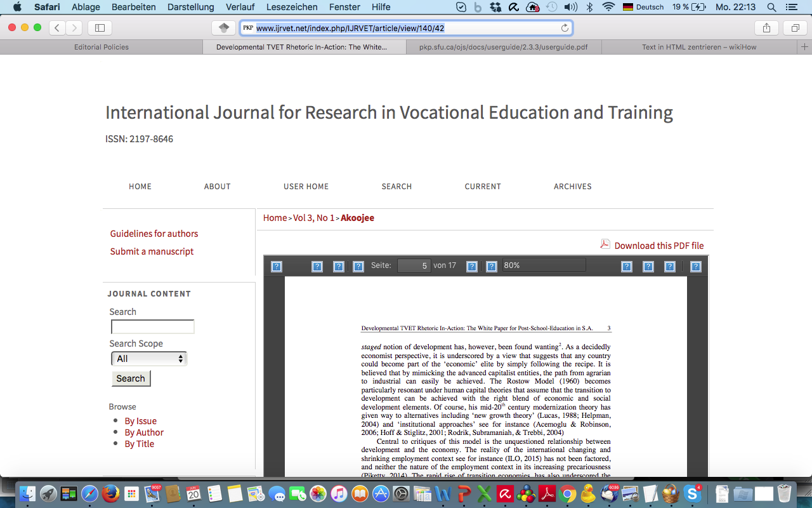Open Firefox from the dock
Image resolution: width=812 pixels, height=508 pixels.
pos(110,493)
